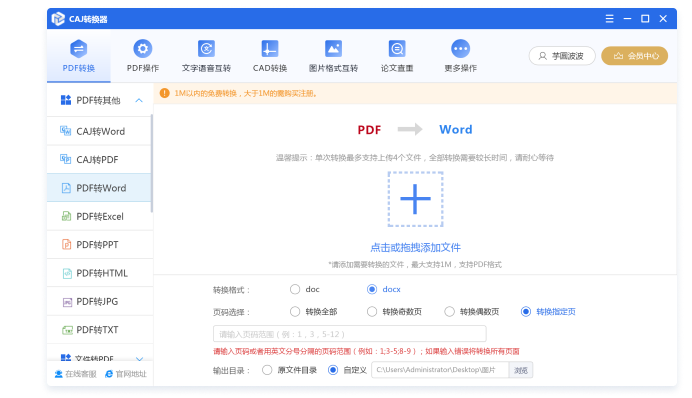Click the CAJ转PDF file icon

tap(65, 159)
